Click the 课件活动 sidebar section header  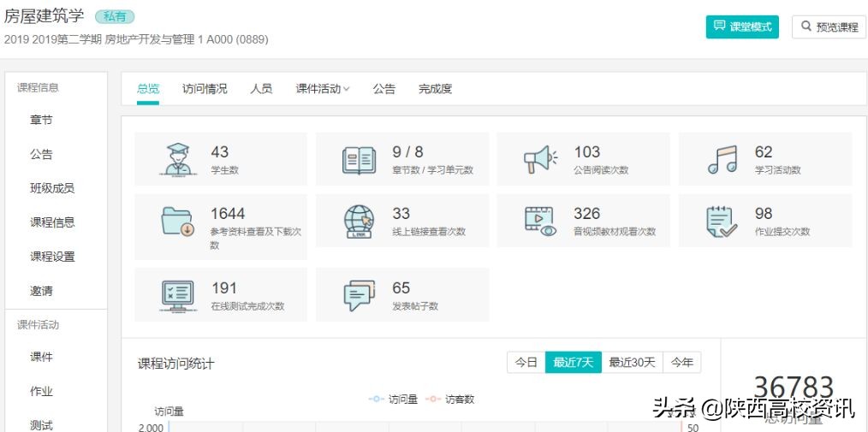[x=38, y=325]
